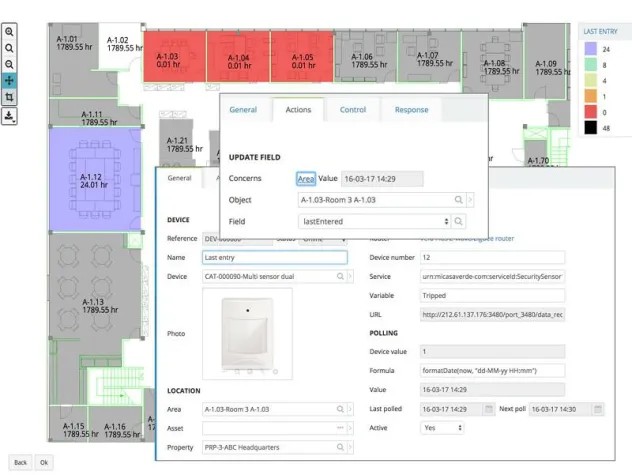Click search icon next to Field selector
The width and height of the screenshot is (632, 475).
pos(458,221)
